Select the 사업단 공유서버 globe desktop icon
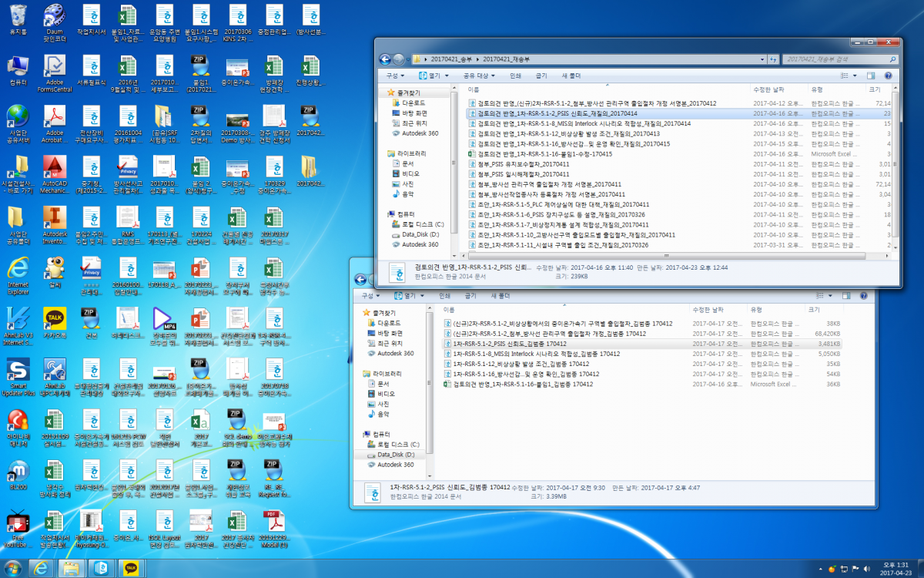Viewport: 924px width, 578px height. point(18,125)
